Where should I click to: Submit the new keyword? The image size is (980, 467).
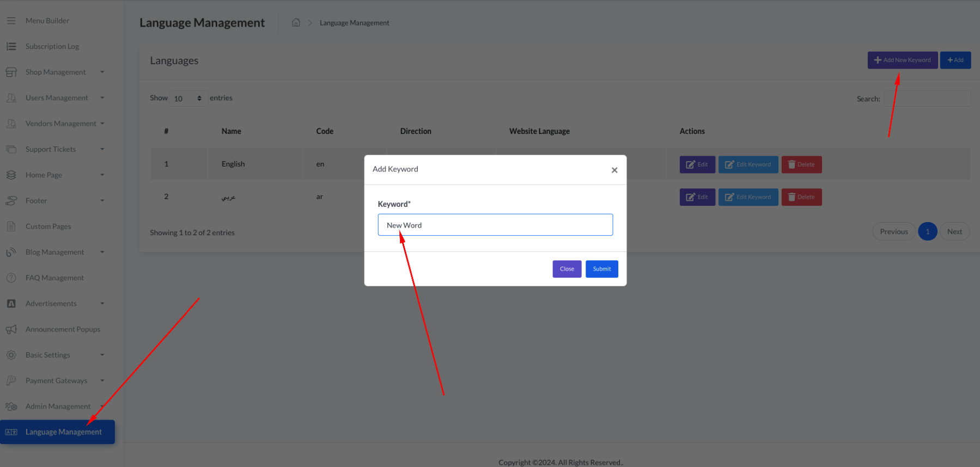click(601, 269)
